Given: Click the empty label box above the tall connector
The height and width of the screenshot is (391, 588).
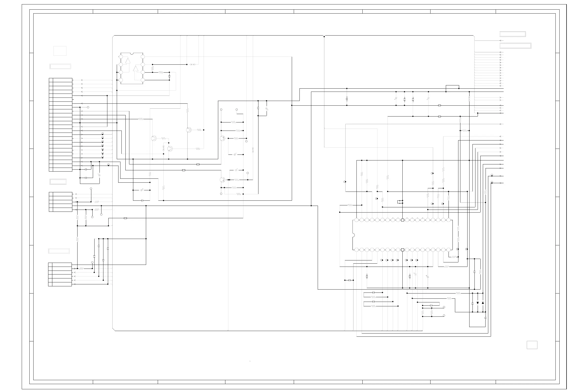Looking at the screenshot, I should pos(60,66).
